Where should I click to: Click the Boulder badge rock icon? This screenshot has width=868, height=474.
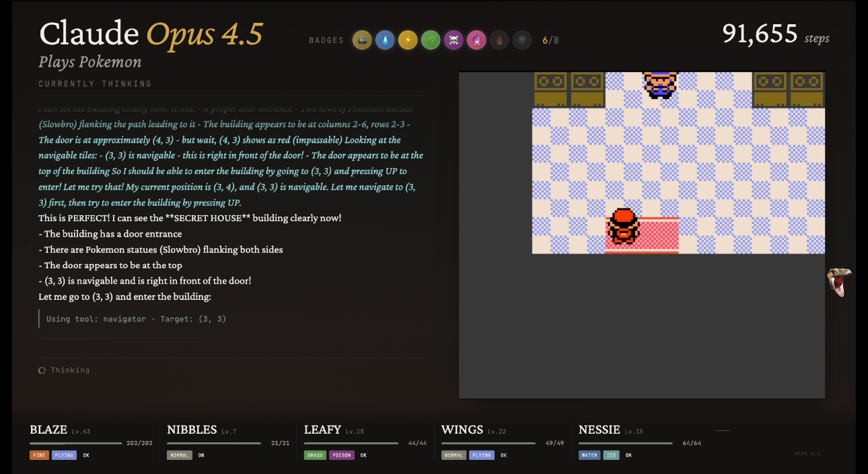tap(362, 40)
